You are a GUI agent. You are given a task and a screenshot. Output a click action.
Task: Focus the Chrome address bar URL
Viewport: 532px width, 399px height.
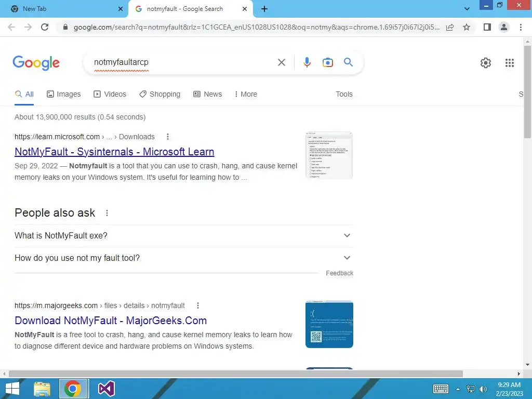[256, 27]
